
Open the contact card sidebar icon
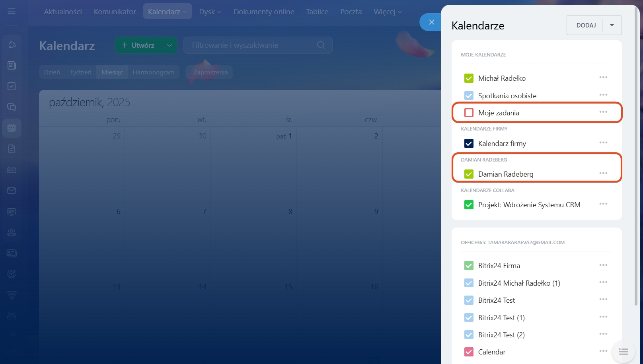pos(12,253)
